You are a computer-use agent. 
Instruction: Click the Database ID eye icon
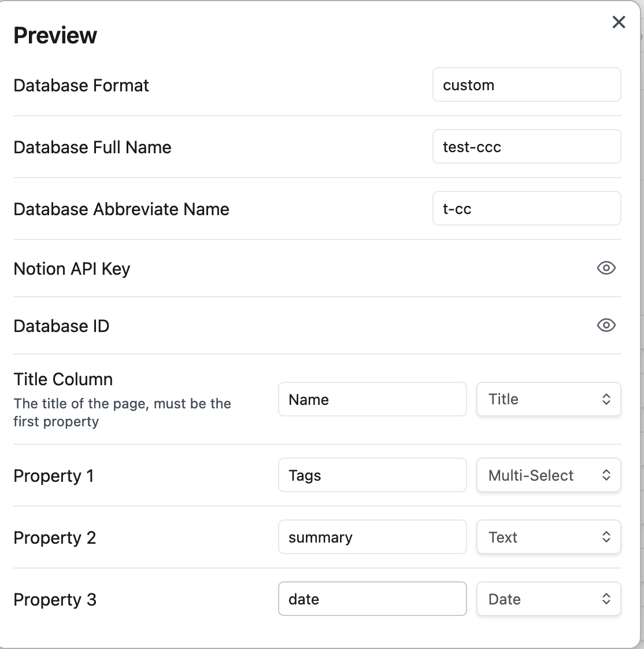coord(606,325)
